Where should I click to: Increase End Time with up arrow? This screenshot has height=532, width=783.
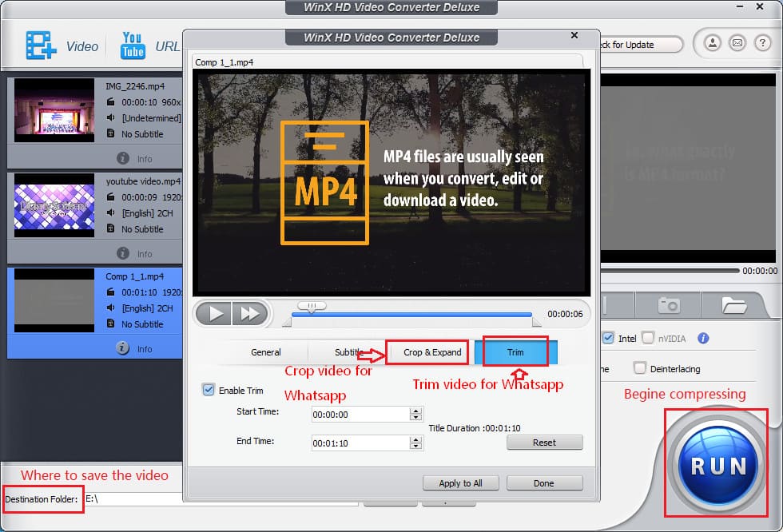(415, 439)
